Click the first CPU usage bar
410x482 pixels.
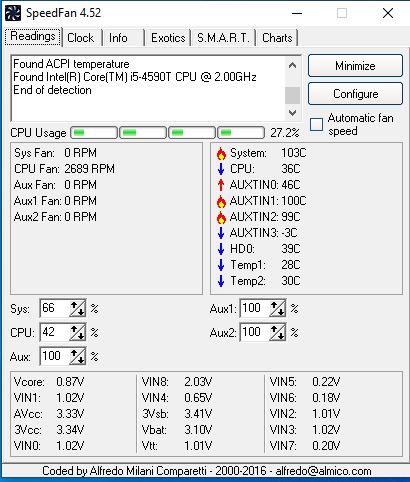94,133
